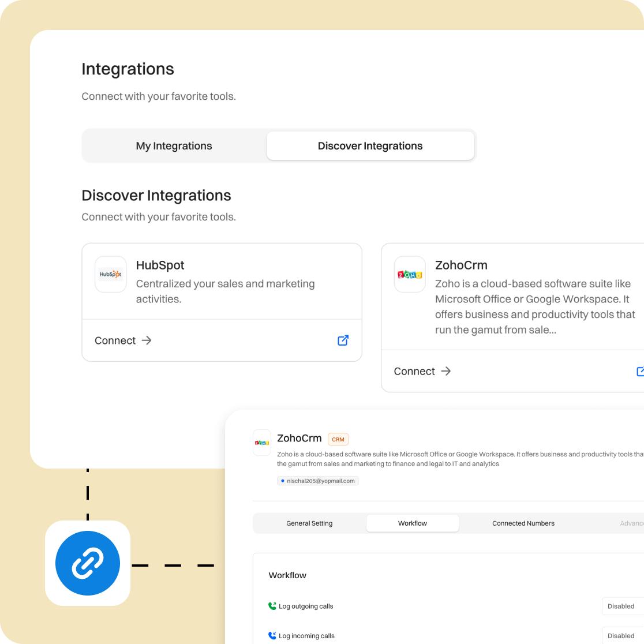Open Disabled dropdown for Log outgoing calls
This screenshot has height=644, width=644.
click(x=621, y=606)
